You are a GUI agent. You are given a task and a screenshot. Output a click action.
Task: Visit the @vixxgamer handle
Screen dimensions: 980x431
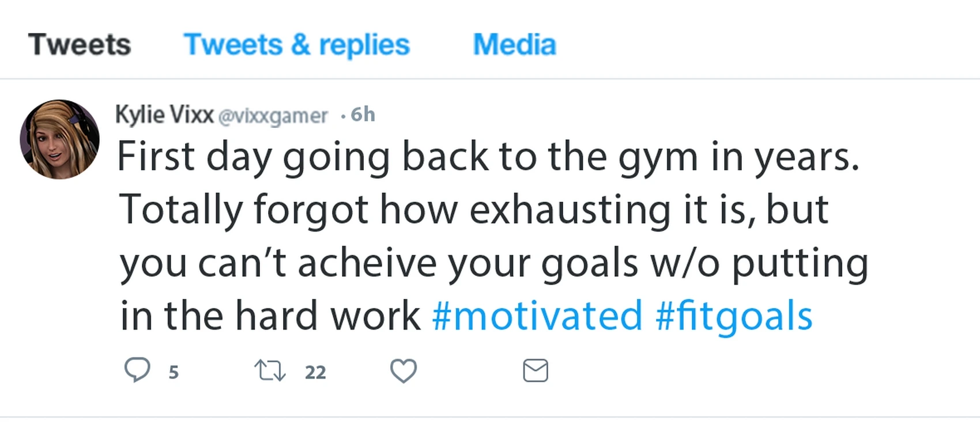[273, 116]
